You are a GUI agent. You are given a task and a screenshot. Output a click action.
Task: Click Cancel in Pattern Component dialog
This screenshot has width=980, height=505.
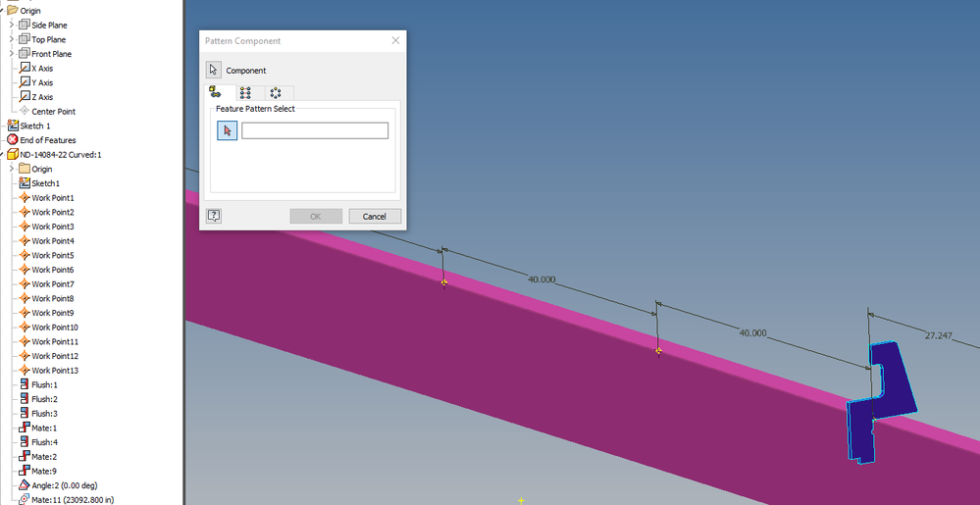[375, 217]
